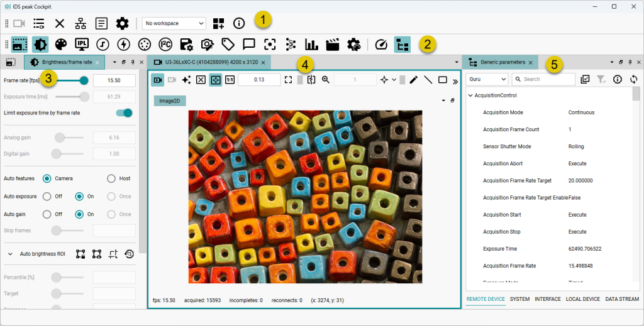Switch to the SYSTEM tab
The image size is (644, 326).
(x=519, y=299)
